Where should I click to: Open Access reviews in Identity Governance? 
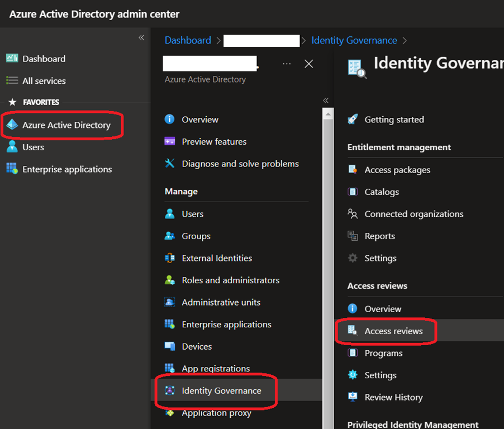pyautogui.click(x=393, y=331)
